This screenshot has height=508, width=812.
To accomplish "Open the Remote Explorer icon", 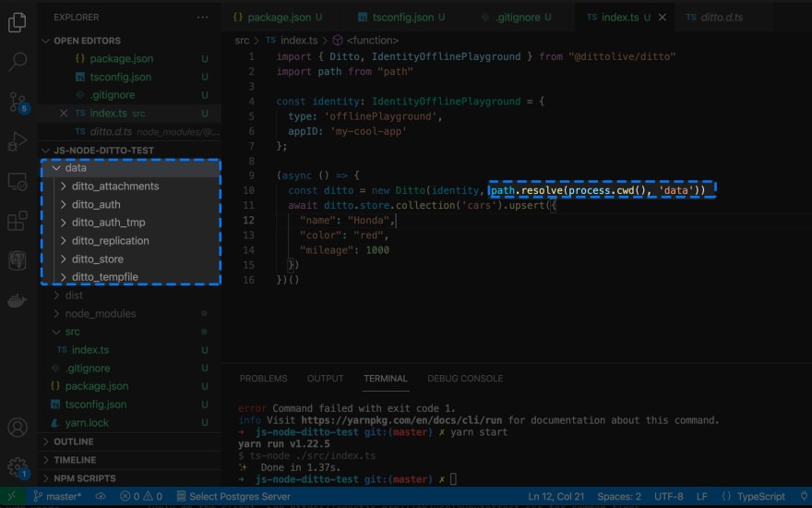I will (18, 181).
